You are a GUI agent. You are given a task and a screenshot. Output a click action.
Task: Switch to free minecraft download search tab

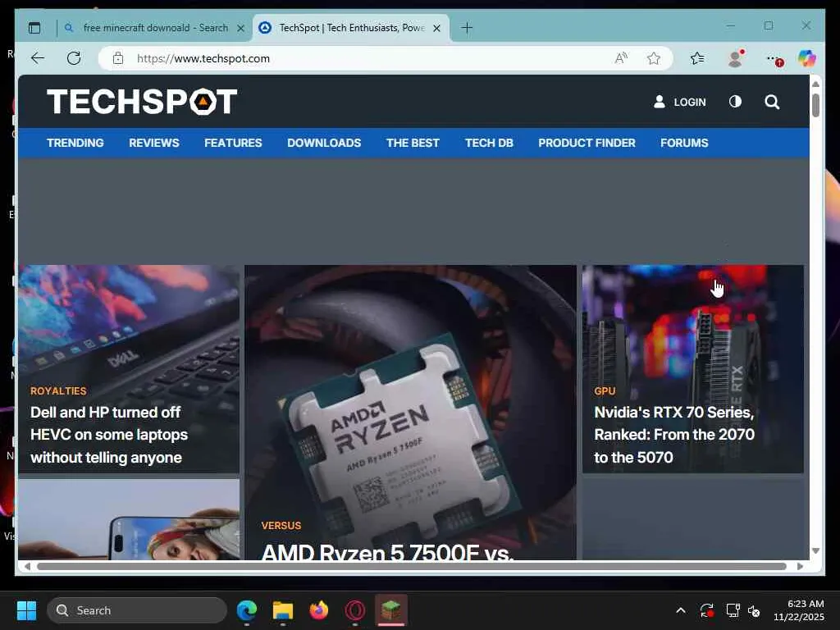point(155,28)
